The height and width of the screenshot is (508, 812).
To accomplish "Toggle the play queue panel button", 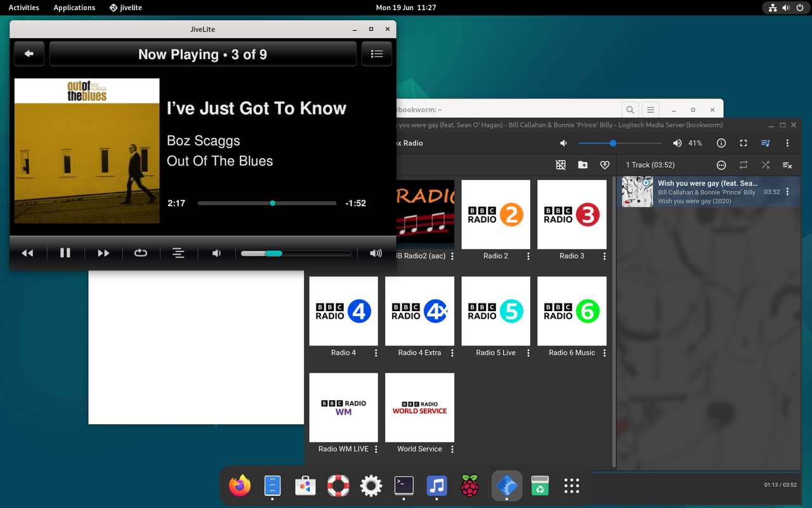I will click(x=766, y=144).
